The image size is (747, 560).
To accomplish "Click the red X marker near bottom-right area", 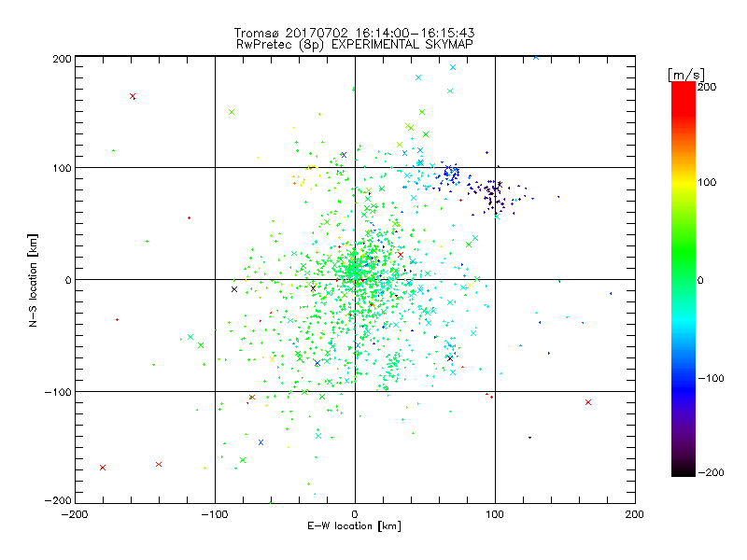I will 588,402.
